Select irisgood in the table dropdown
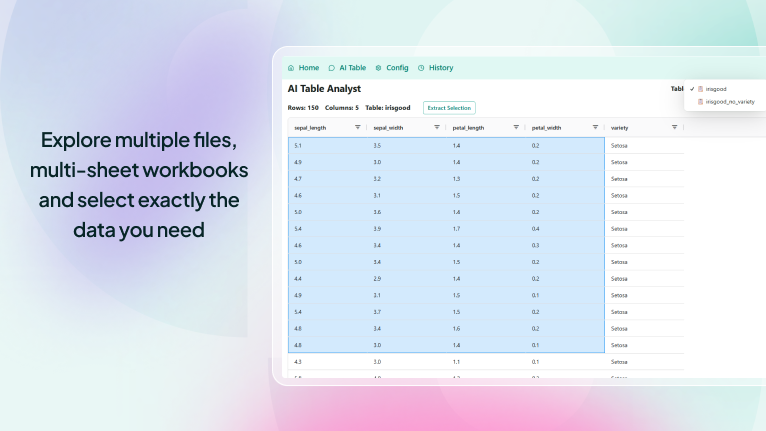766x431 pixels. [x=715, y=89]
